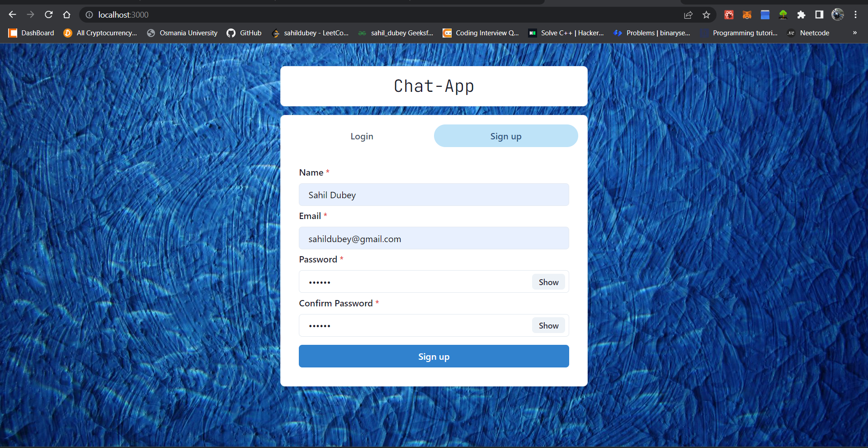Image resolution: width=868 pixels, height=448 pixels.
Task: Open the Programming tutorials bookmark
Action: [x=739, y=33]
